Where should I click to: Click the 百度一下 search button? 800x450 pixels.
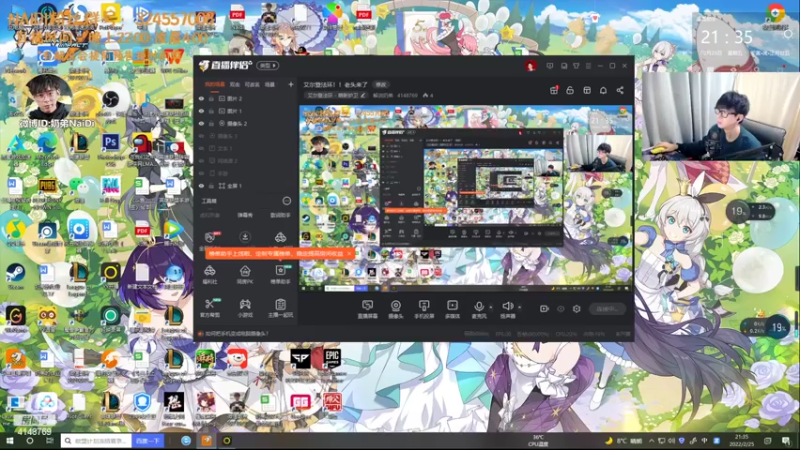coord(148,440)
